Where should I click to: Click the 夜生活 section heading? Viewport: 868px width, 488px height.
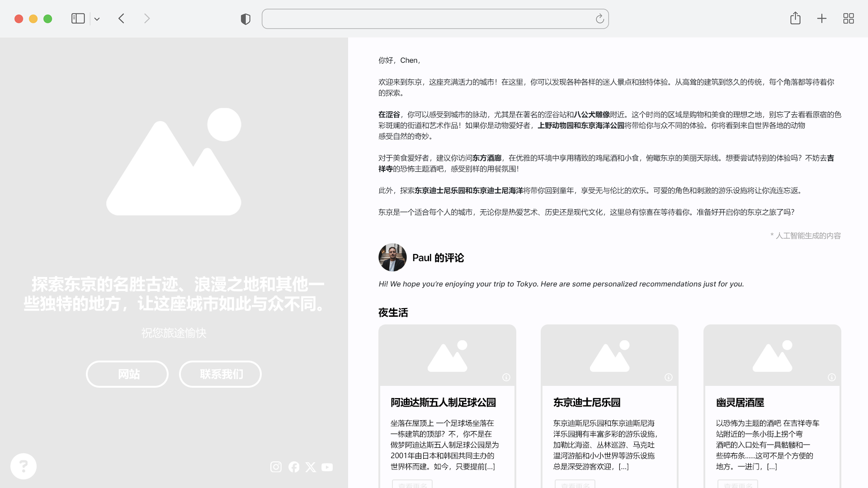coord(393,313)
